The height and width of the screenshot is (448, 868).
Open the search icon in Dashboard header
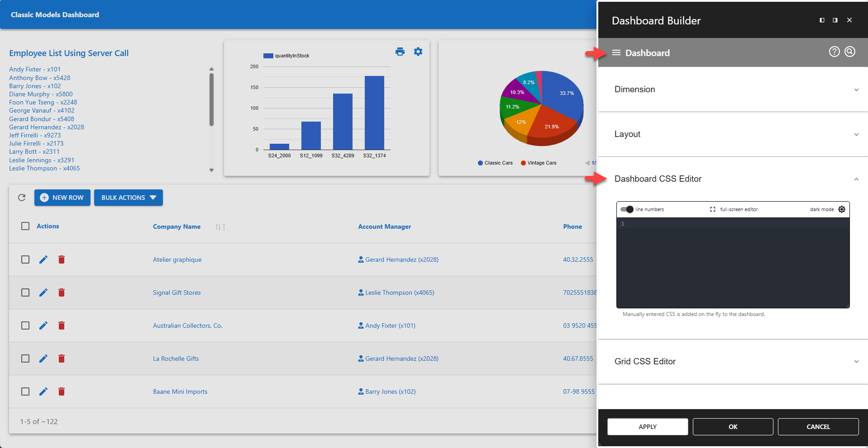(849, 52)
